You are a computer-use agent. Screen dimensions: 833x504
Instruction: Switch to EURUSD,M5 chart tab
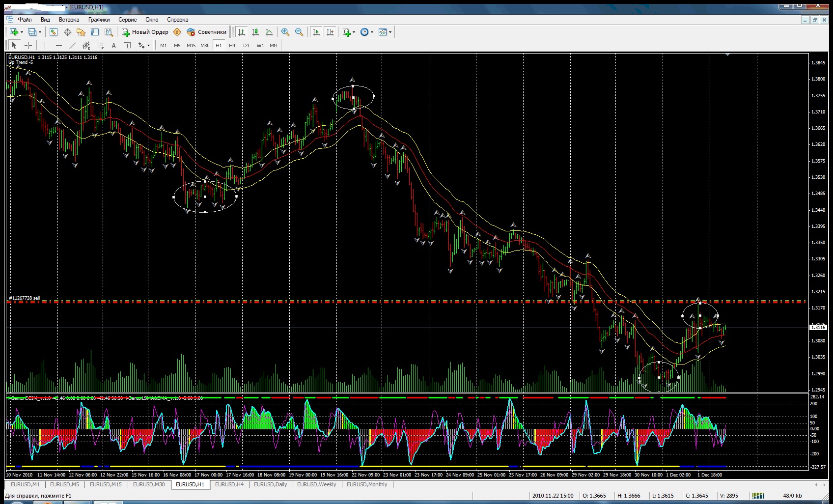pos(64,484)
